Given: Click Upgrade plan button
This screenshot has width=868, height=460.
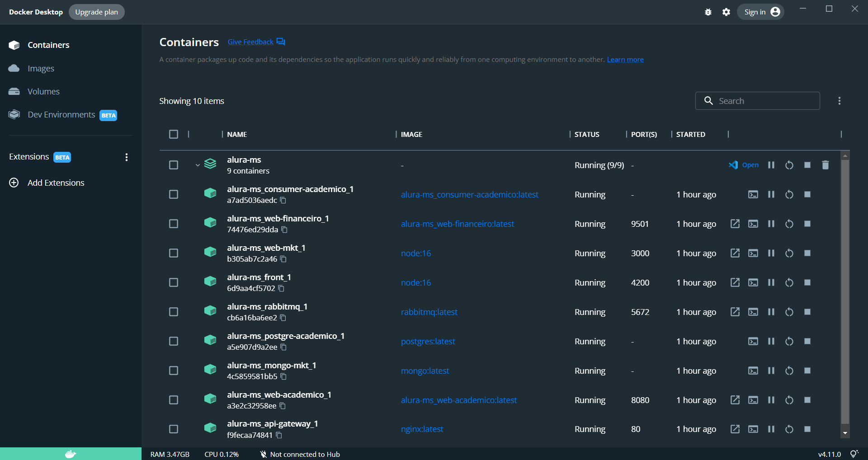Looking at the screenshot, I should click(97, 12).
